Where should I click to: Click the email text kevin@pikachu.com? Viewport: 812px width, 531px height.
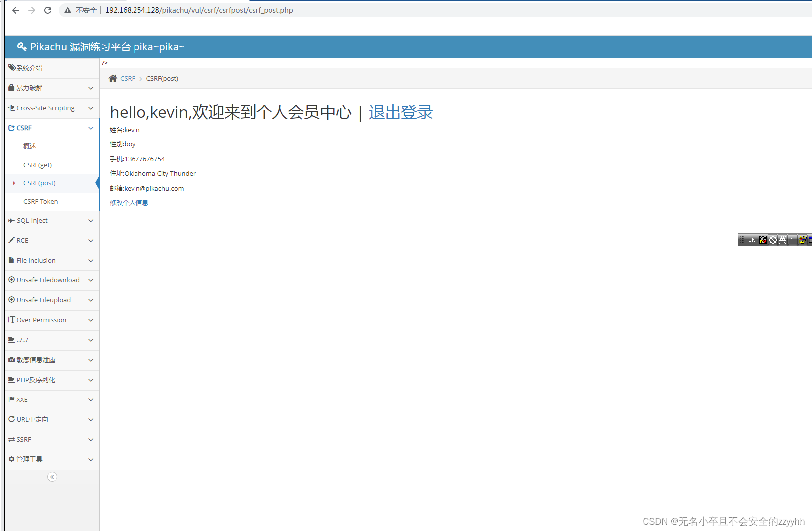[154, 189]
